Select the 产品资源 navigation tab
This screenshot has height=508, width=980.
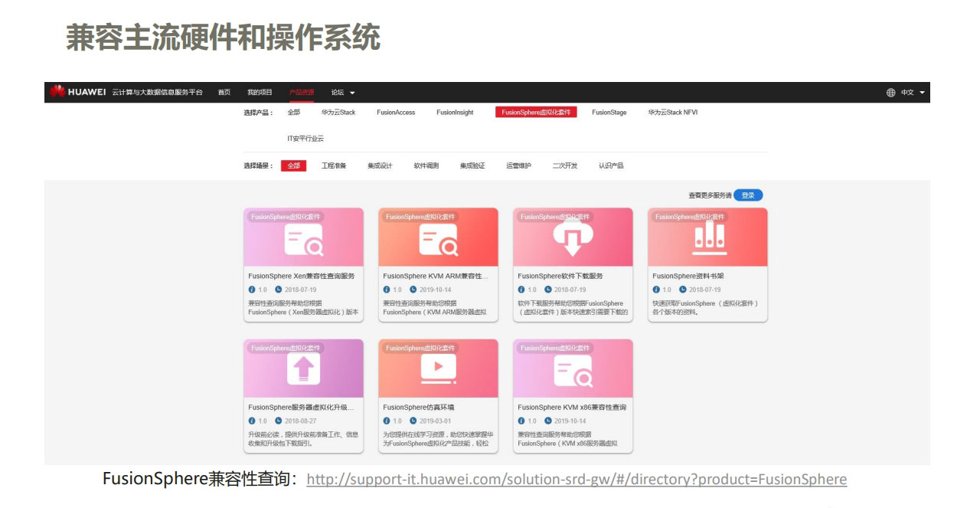coord(302,92)
